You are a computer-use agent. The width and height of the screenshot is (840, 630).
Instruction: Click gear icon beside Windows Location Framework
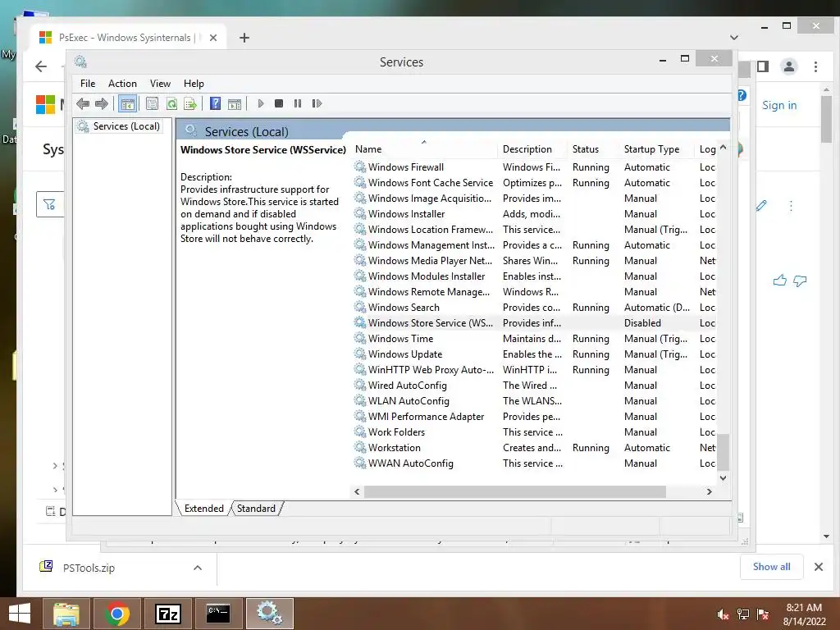click(360, 230)
